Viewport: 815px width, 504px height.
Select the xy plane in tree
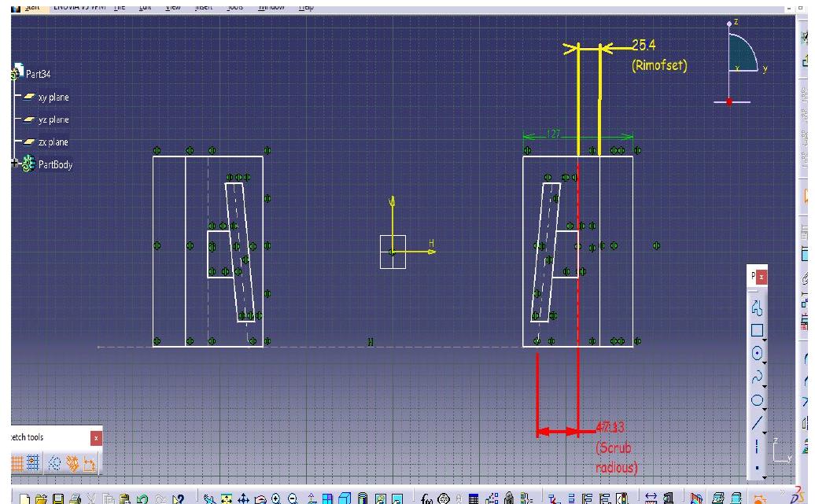[x=53, y=97]
